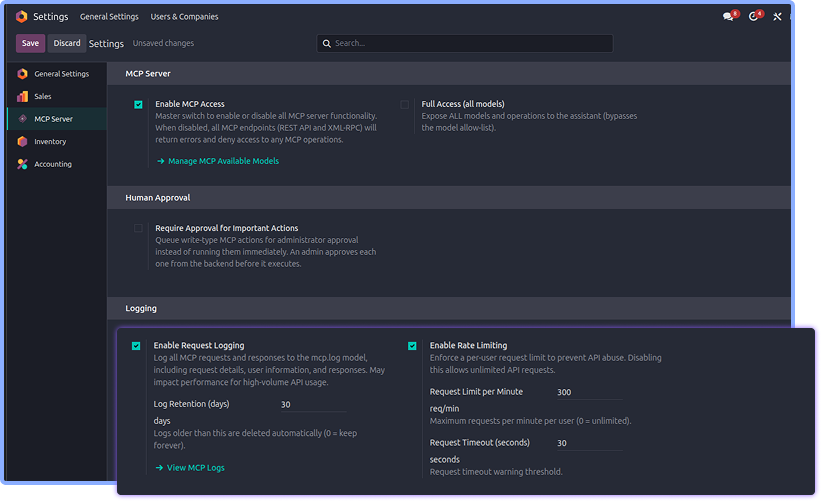
Task: Click the wrench tools icon in top bar
Action: tap(777, 17)
